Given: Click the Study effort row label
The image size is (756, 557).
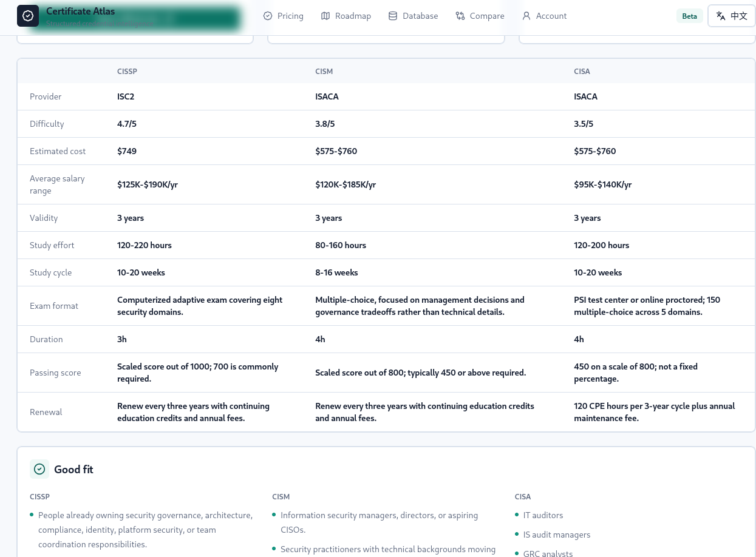Looking at the screenshot, I should [x=52, y=245].
